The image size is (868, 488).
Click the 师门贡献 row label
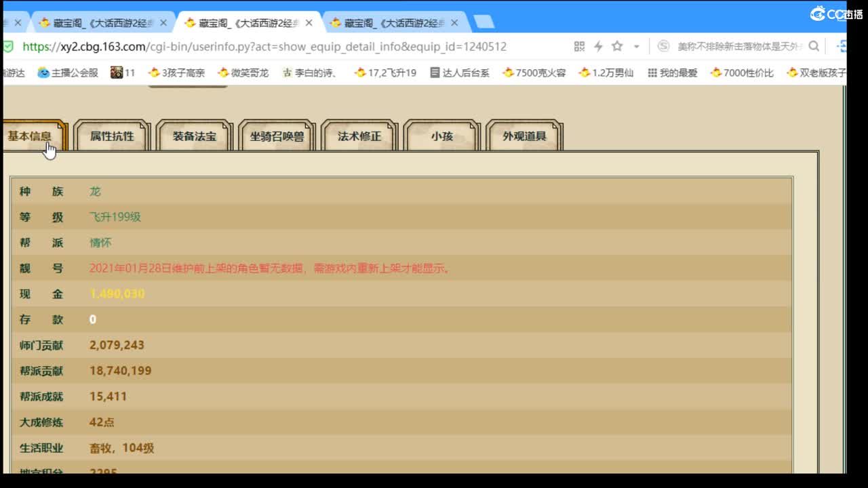tap(41, 346)
